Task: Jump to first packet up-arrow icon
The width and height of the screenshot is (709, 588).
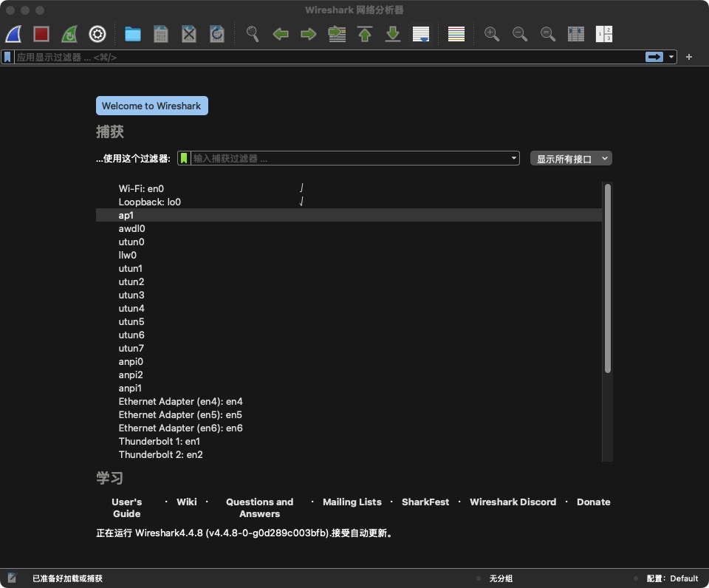Action: click(365, 34)
